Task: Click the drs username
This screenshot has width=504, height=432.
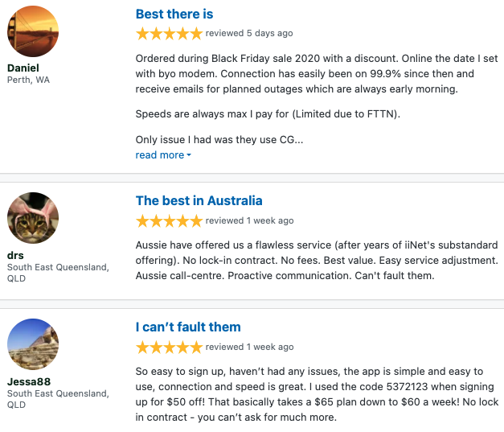Action: coord(15,256)
